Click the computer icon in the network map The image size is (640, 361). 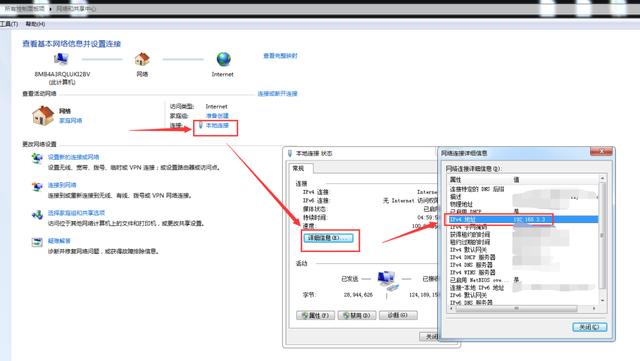(x=61, y=59)
